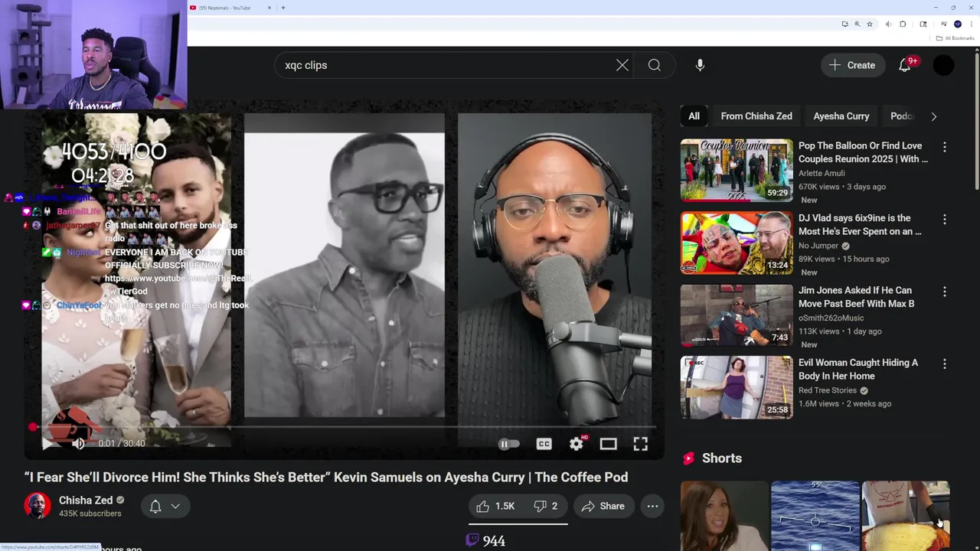Select the Ayesha Curry chip

coord(841,116)
